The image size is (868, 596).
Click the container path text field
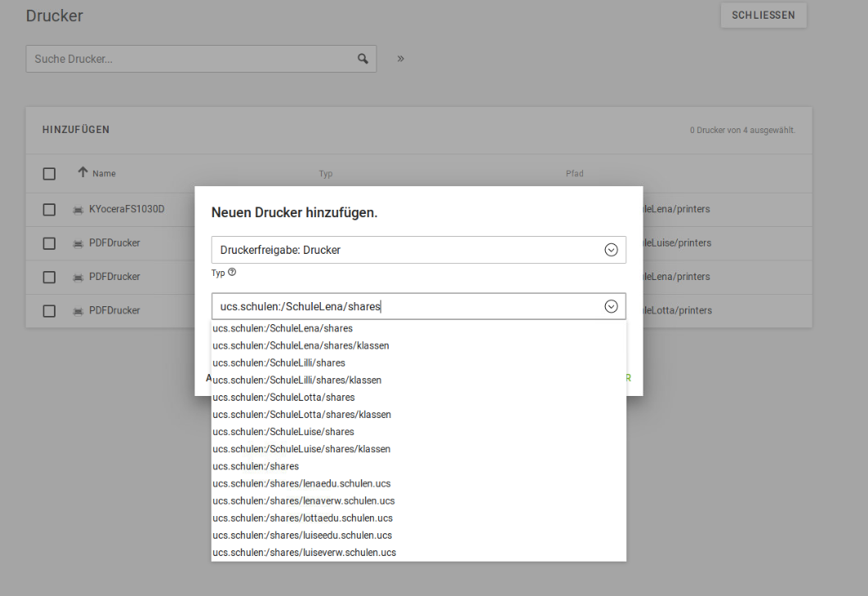(404, 306)
